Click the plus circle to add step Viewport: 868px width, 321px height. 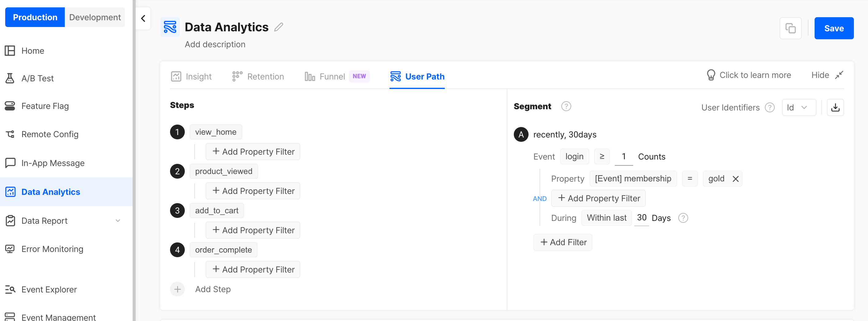pos(177,289)
